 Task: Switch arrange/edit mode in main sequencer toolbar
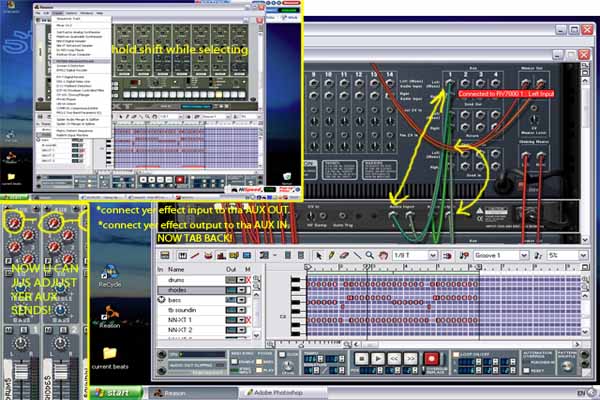point(165,255)
